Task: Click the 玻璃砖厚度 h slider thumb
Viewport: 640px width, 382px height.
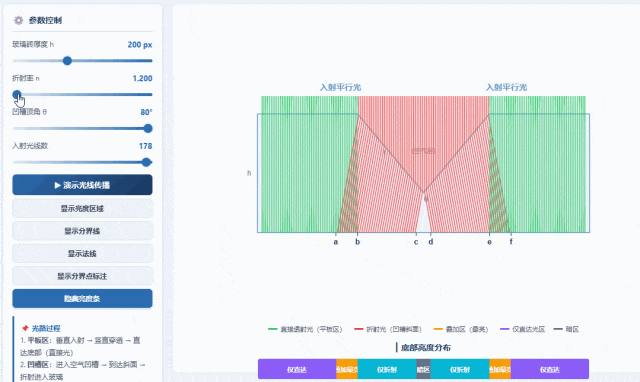Action: coord(67,61)
